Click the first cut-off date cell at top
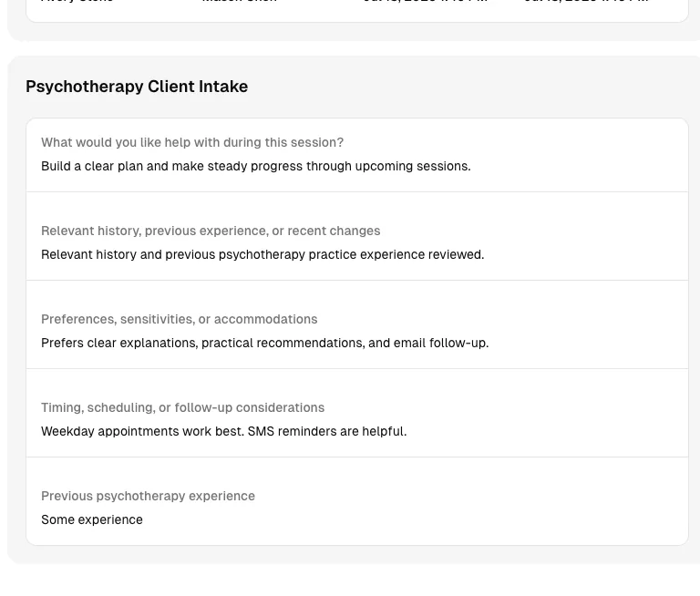The height and width of the screenshot is (596, 700). (x=425, y=1)
